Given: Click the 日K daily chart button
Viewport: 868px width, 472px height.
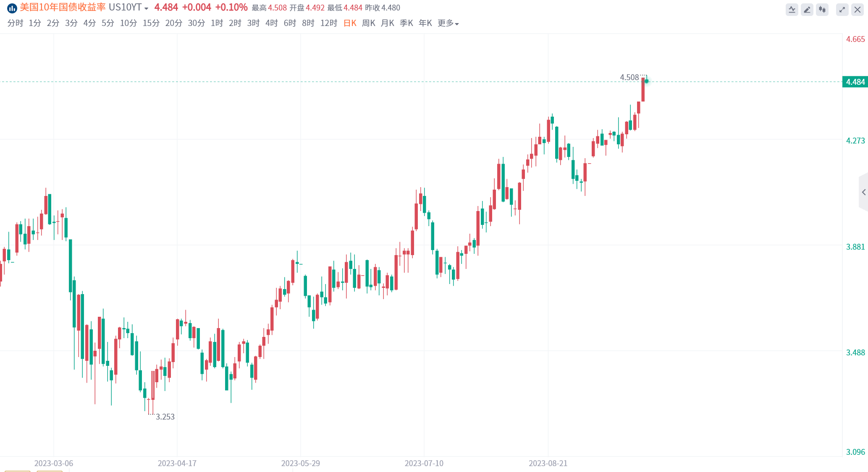Looking at the screenshot, I should (350, 23).
